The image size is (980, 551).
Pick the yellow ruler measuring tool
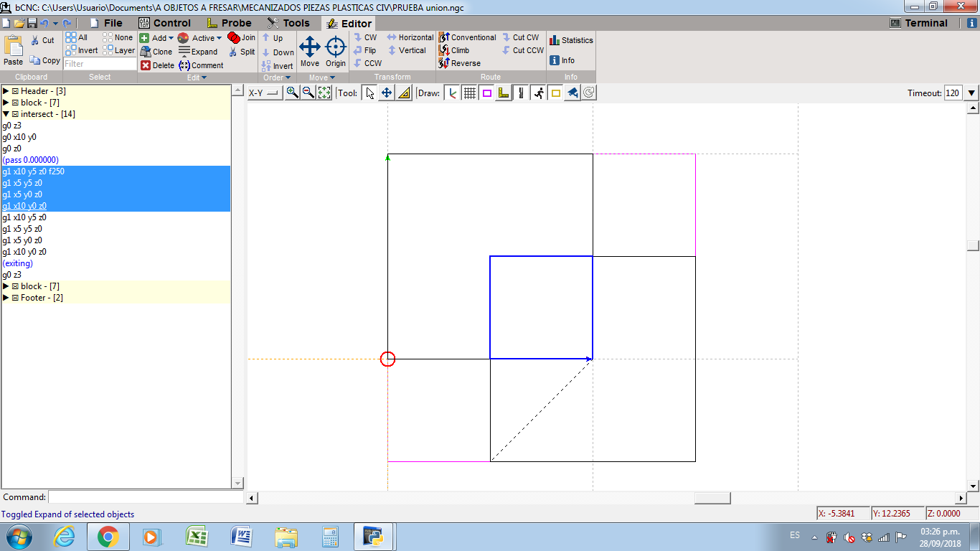[404, 93]
